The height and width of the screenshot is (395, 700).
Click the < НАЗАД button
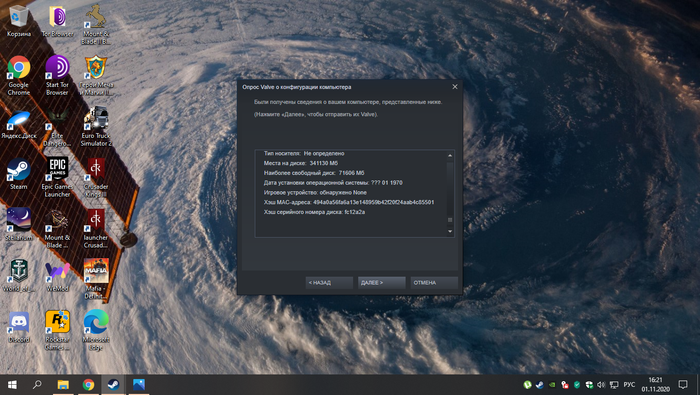click(329, 283)
